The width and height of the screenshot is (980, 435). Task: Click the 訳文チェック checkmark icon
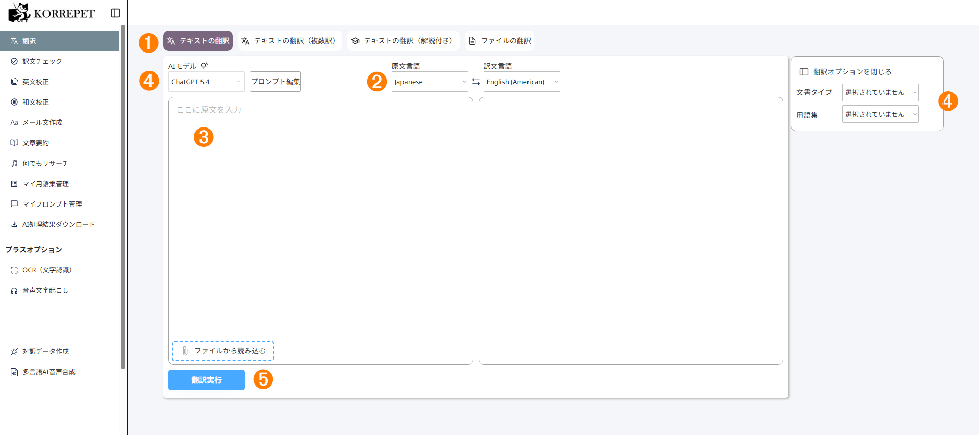[14, 61]
